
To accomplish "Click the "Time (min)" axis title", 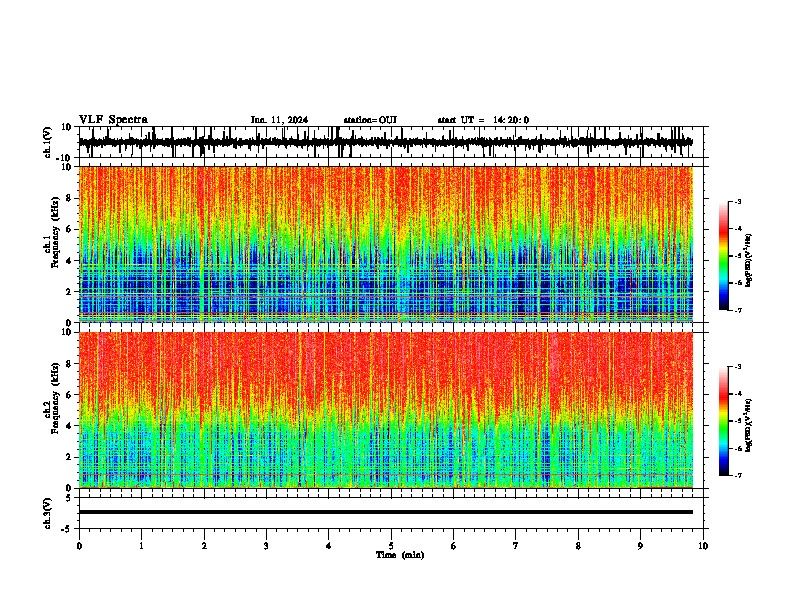I will tap(400, 555).
